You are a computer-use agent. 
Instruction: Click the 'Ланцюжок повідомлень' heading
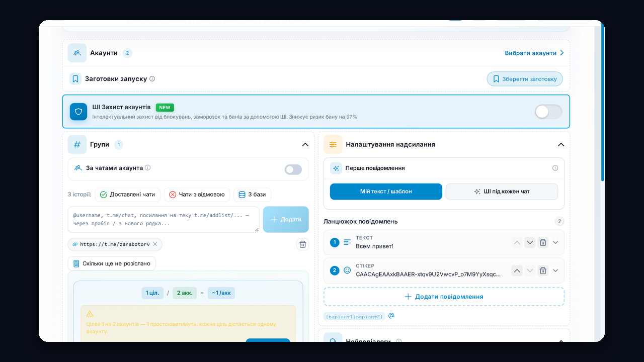360,221
